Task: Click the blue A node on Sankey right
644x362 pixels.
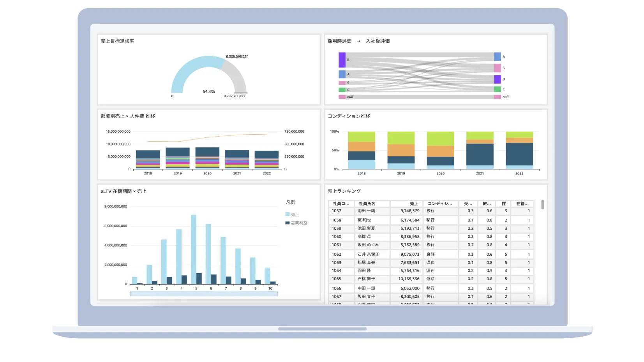Action: coord(497,57)
